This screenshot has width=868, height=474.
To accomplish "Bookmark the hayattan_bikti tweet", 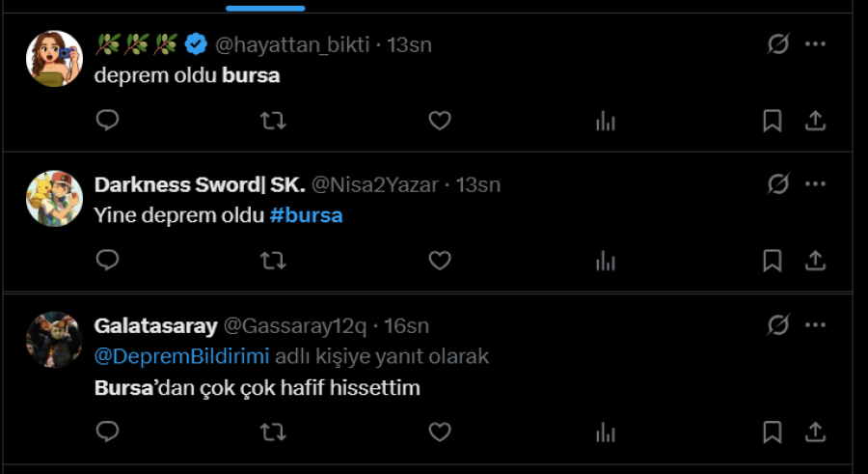I will 773,121.
